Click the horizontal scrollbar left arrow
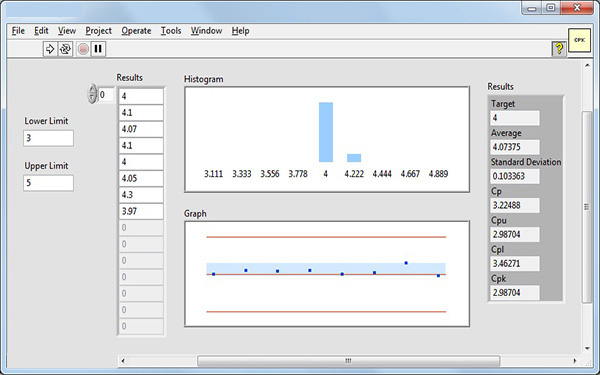Viewport: 600px width, 375px height. (123, 360)
